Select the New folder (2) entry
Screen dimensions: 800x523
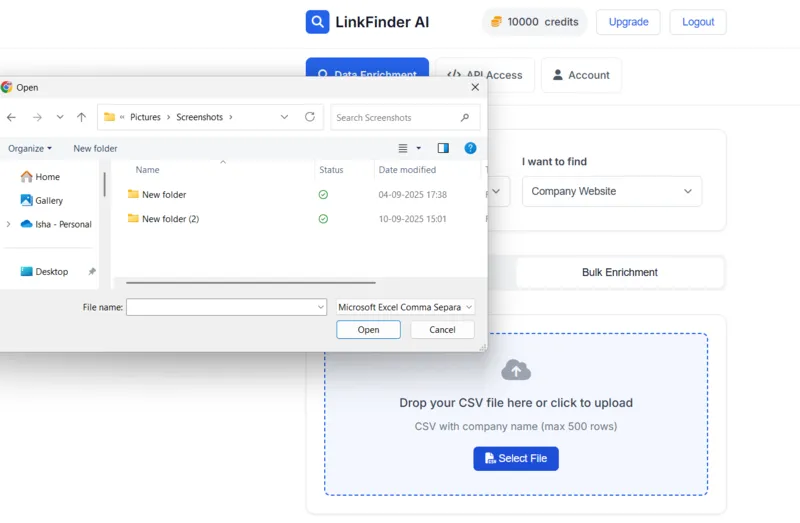tap(170, 219)
